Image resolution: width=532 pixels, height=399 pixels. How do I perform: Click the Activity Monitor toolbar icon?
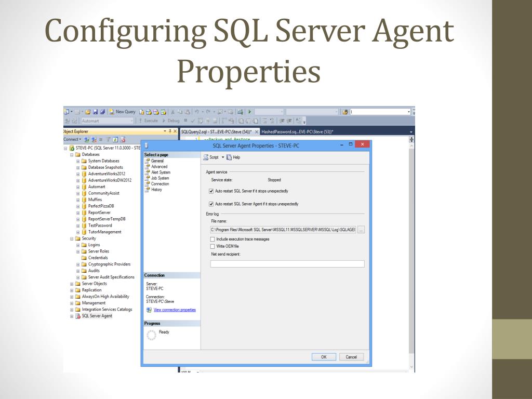pos(240,112)
